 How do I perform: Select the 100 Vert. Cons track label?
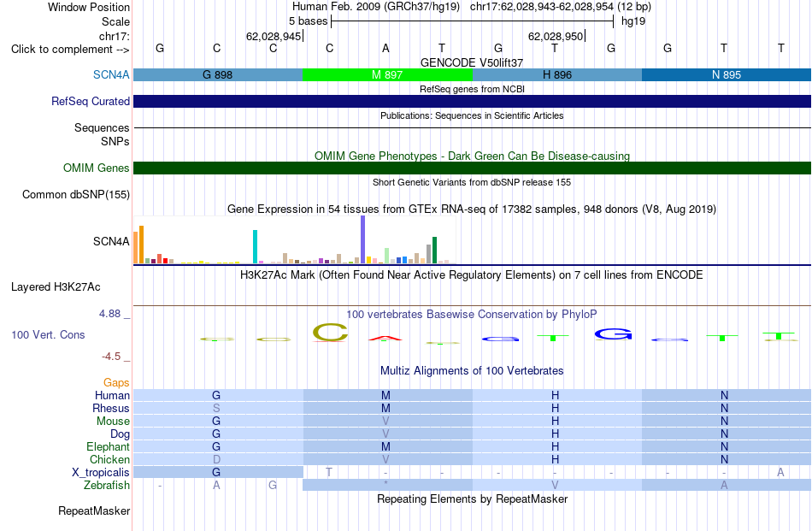pyautogui.click(x=48, y=334)
